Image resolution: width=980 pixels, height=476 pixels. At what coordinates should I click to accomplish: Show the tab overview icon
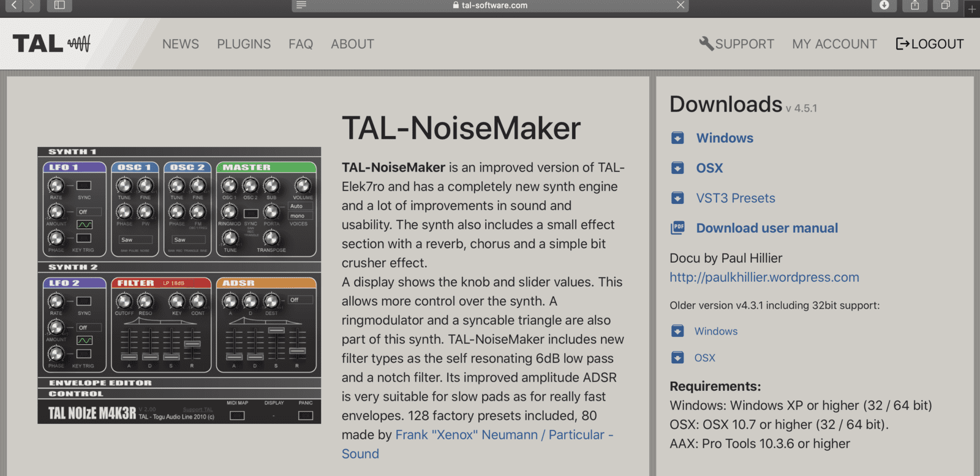click(x=945, y=6)
